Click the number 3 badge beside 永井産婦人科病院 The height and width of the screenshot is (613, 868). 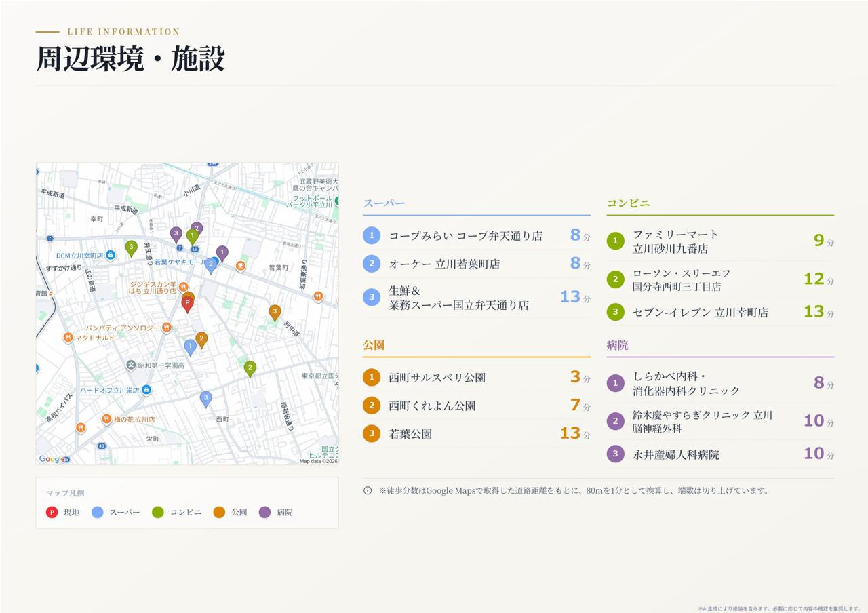615,454
